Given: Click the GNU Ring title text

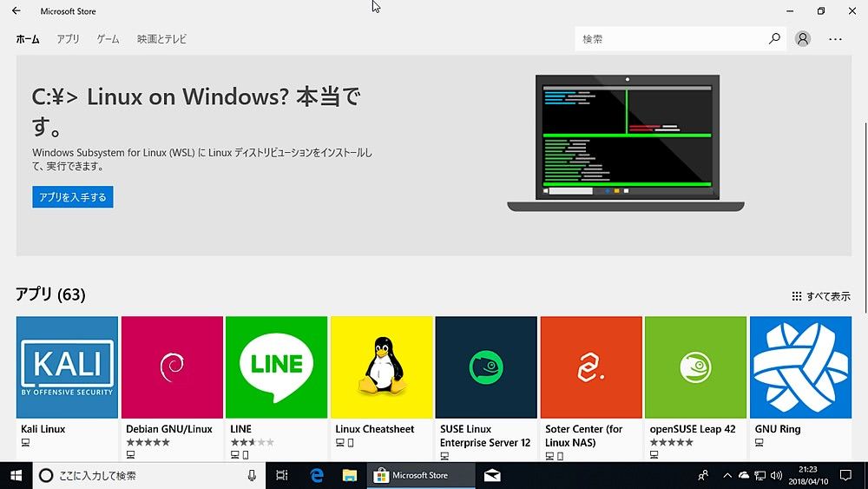Looking at the screenshot, I should (x=777, y=429).
